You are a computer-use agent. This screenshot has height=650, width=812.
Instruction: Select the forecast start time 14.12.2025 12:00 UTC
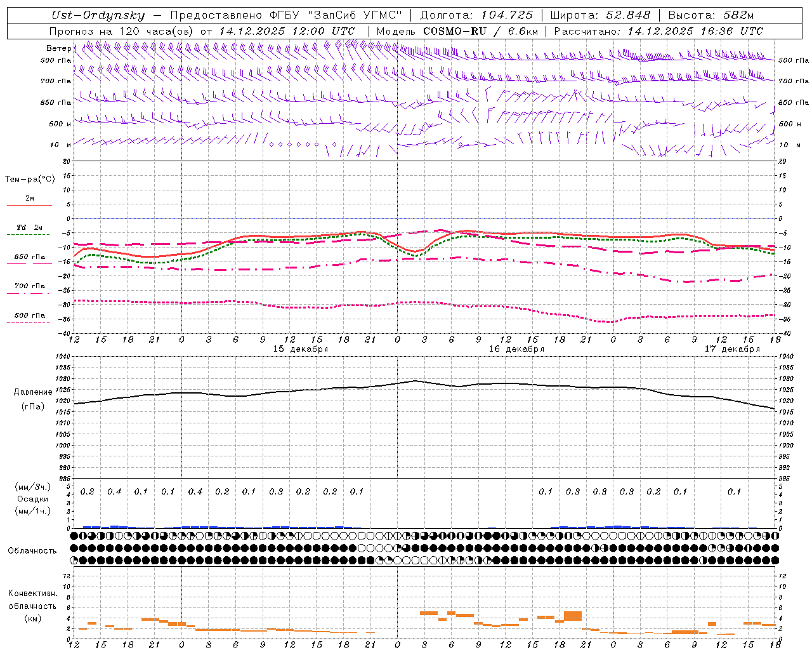(287, 31)
